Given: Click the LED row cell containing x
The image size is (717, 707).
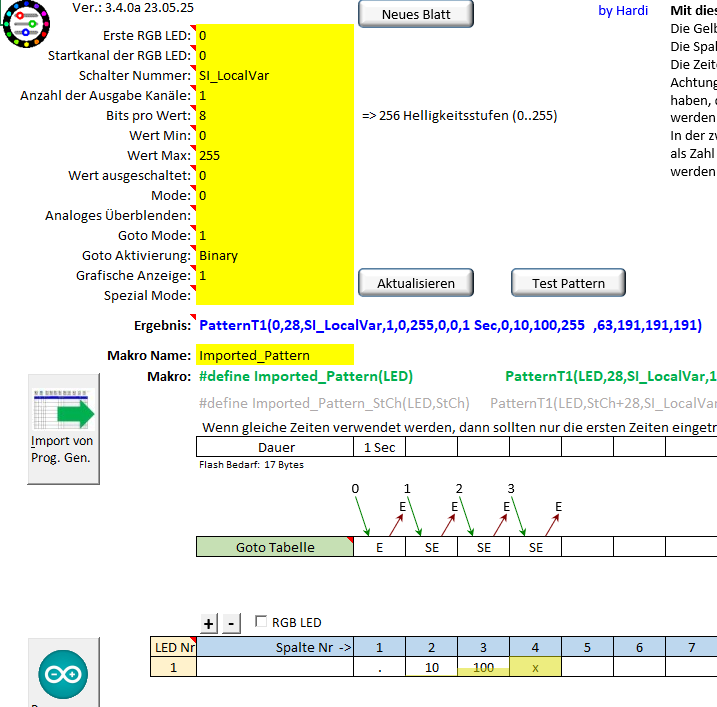Looking at the screenshot, I should 535,667.
